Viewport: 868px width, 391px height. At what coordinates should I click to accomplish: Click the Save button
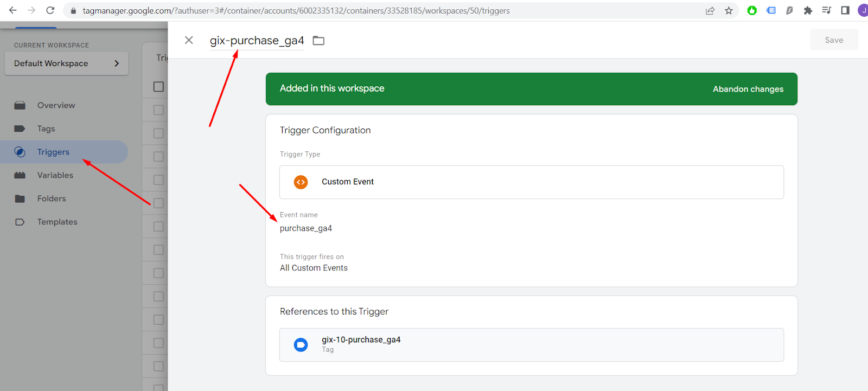pyautogui.click(x=834, y=40)
